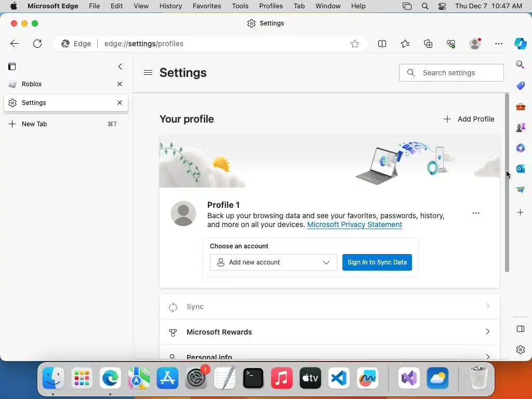Click Sign In to Sync Data
This screenshot has height=399, width=532.
pyautogui.click(x=377, y=262)
